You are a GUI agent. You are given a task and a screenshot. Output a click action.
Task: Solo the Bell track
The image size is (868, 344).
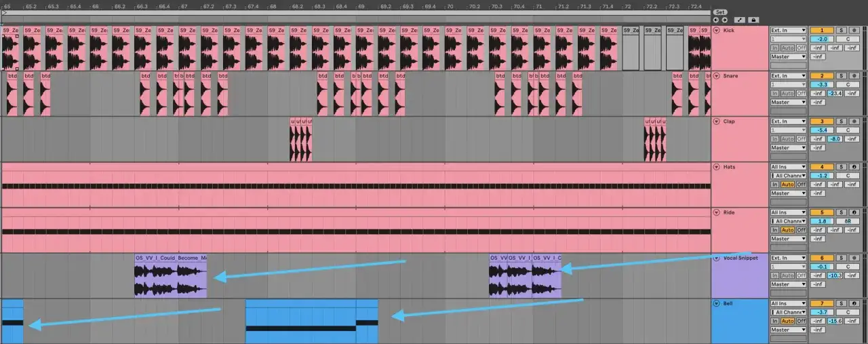click(x=841, y=303)
